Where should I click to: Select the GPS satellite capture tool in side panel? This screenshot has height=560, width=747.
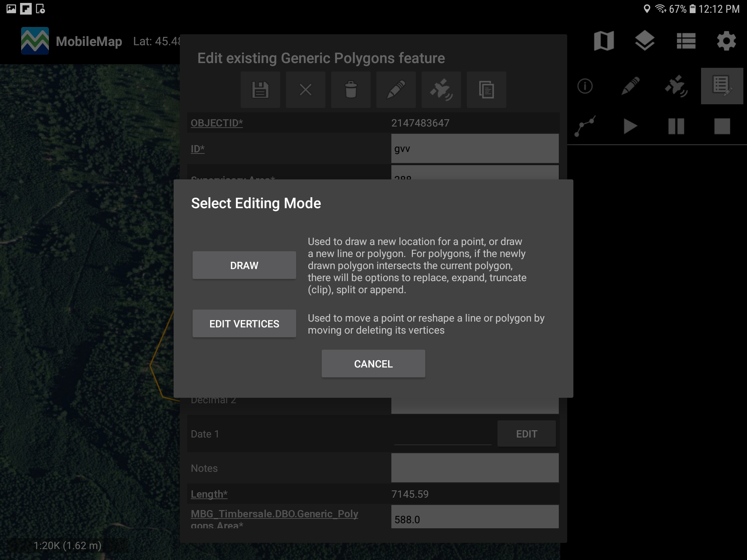click(676, 86)
